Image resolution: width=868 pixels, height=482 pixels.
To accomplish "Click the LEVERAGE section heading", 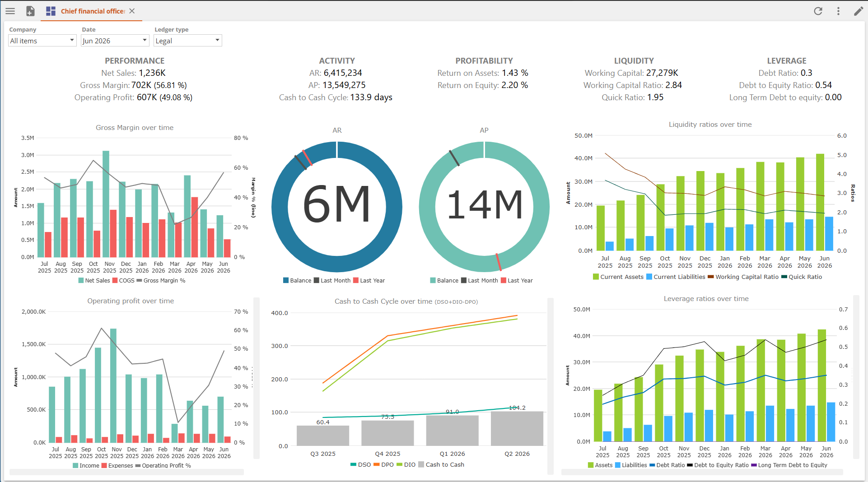I will click(786, 61).
